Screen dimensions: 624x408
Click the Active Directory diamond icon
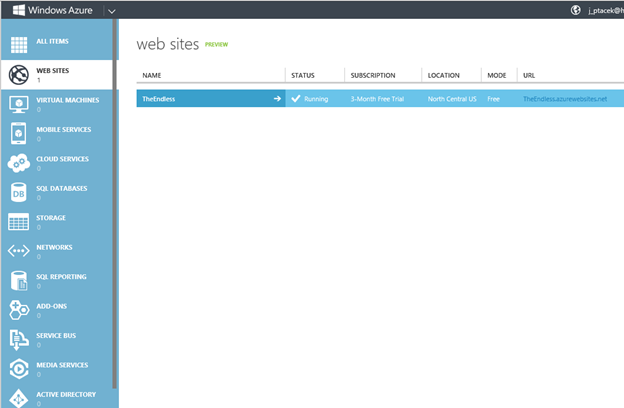click(19, 398)
